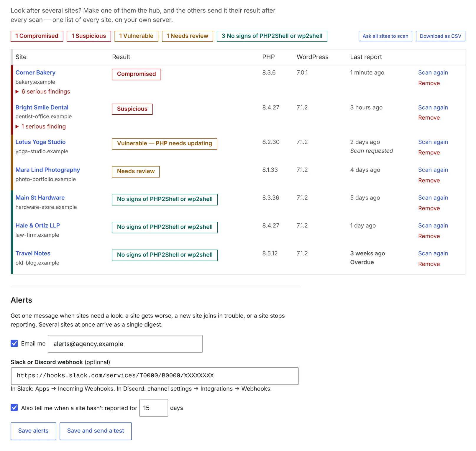476x451 pixels.
Task: Filter by 1 Vulnerable
Action: (x=136, y=36)
